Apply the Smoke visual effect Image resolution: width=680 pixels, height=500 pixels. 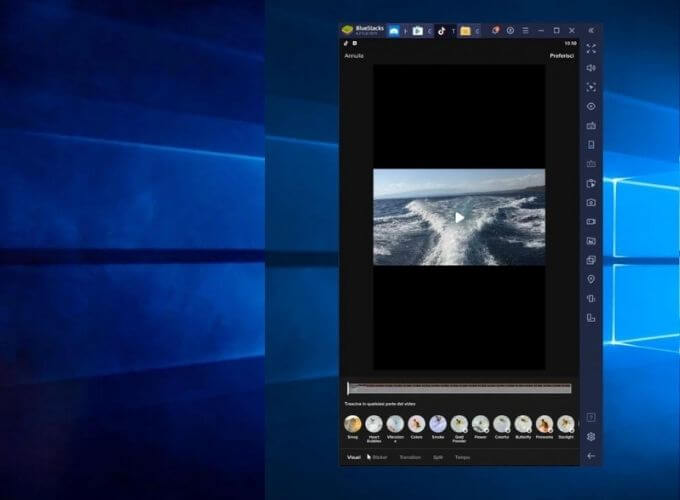click(x=438, y=425)
